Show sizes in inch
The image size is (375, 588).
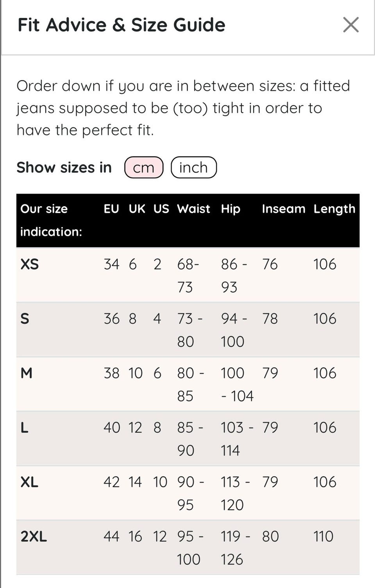tap(194, 167)
